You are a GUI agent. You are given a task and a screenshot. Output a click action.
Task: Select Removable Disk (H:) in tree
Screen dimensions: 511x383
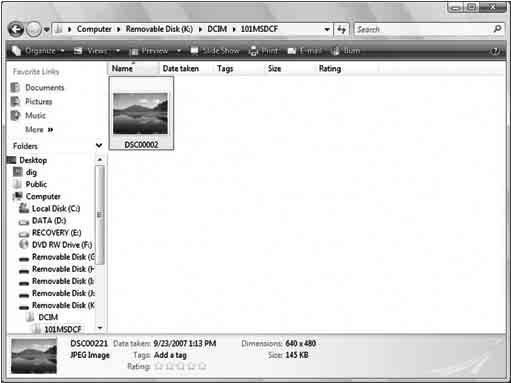point(63,269)
